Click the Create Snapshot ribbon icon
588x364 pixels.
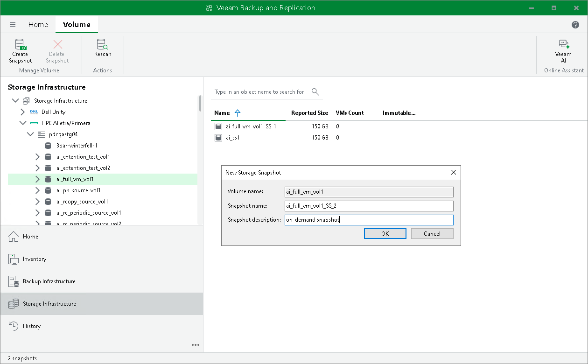click(x=21, y=45)
